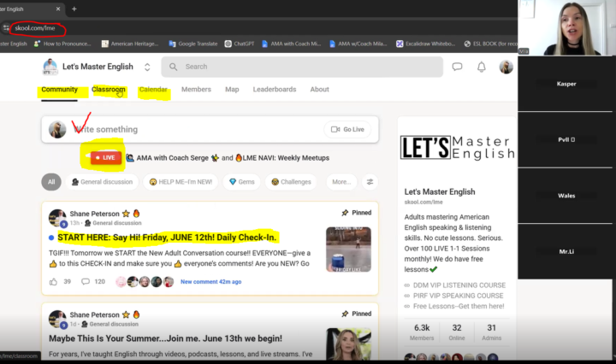Open ChatGPT bookmark
Screen dimensions: 616x364
(x=240, y=44)
